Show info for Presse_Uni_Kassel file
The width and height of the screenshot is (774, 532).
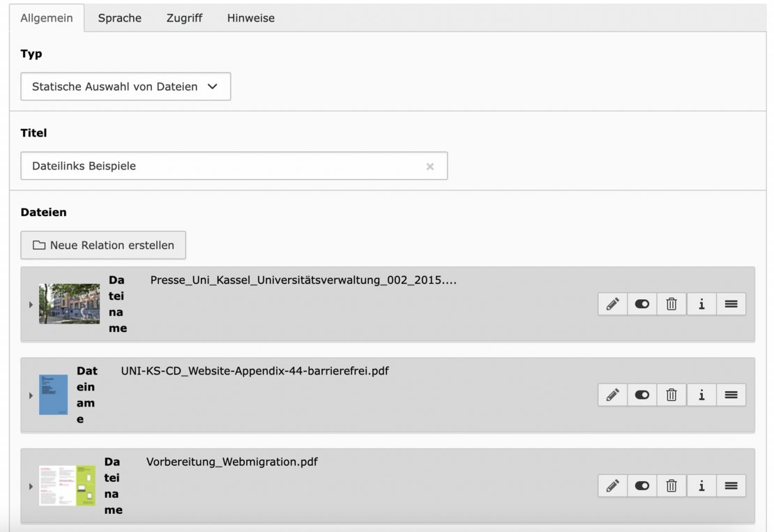tap(701, 304)
